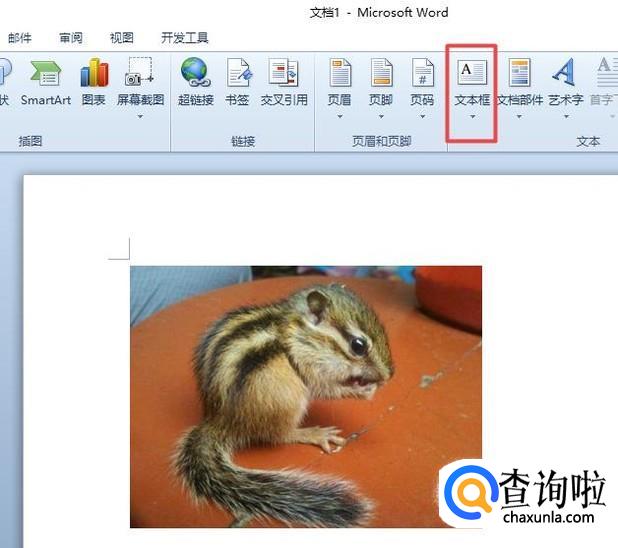
Task: Open the 艺术字 WordArt dropdown arrow
Action: coord(565,117)
